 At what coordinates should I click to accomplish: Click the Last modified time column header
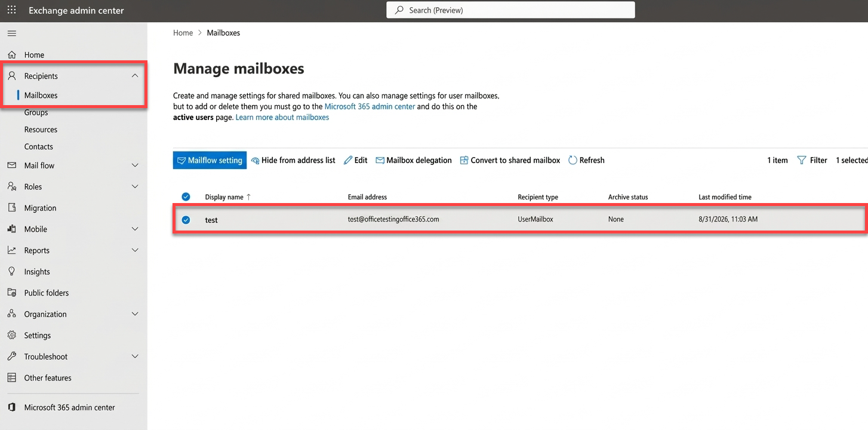725,197
